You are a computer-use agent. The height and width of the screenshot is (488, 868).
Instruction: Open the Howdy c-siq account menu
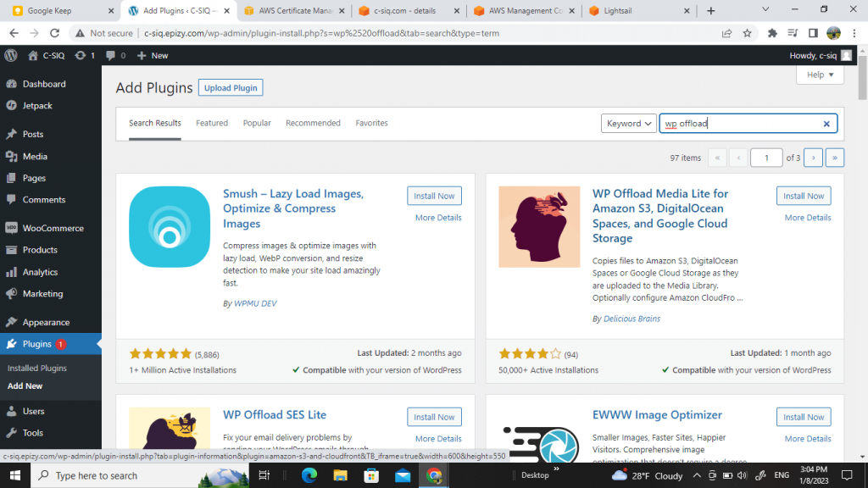click(x=821, y=55)
